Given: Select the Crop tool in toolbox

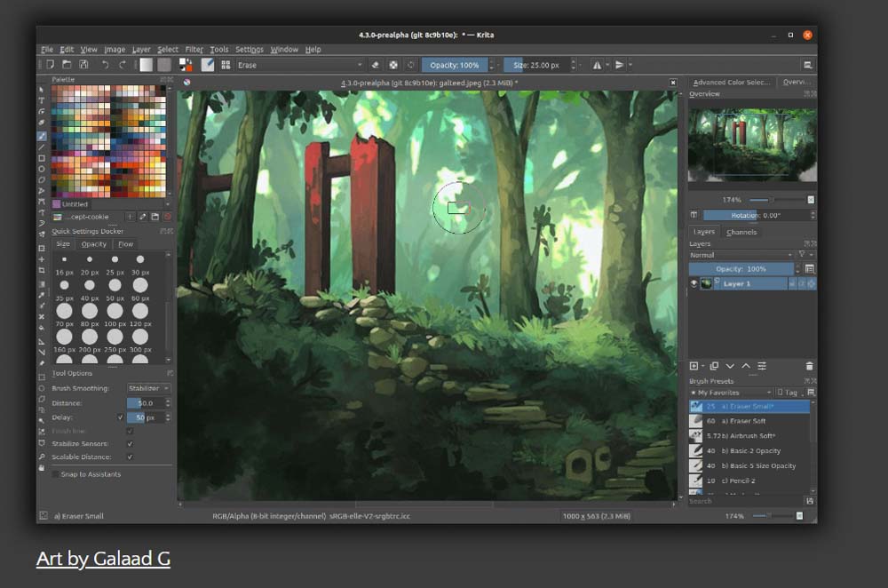Looking at the screenshot, I should click(42, 270).
